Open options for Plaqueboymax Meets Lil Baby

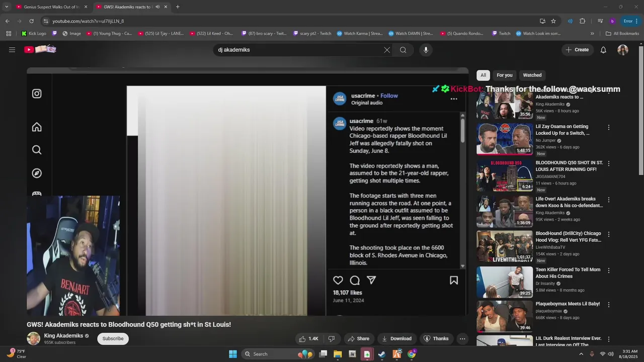point(609,305)
